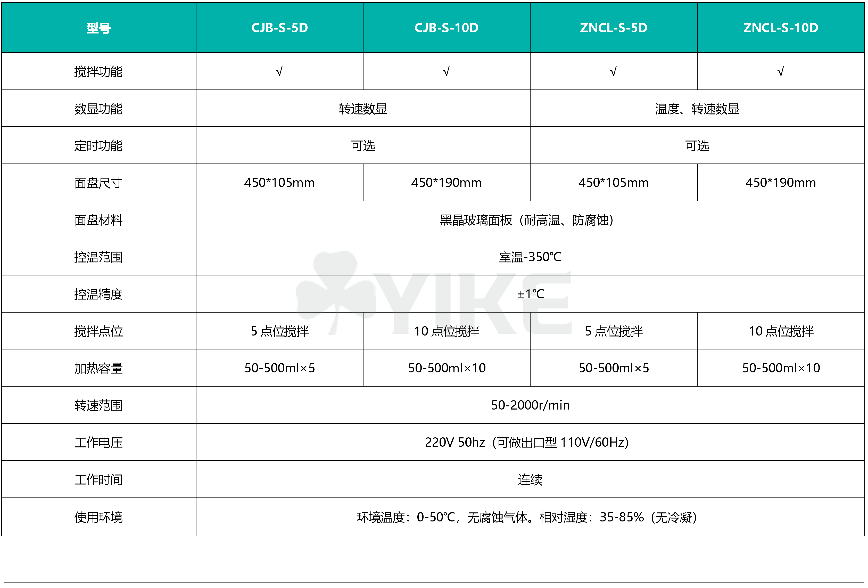
Task: Select the ZNCL-S-10D header cell
Action: pyautogui.click(x=781, y=28)
